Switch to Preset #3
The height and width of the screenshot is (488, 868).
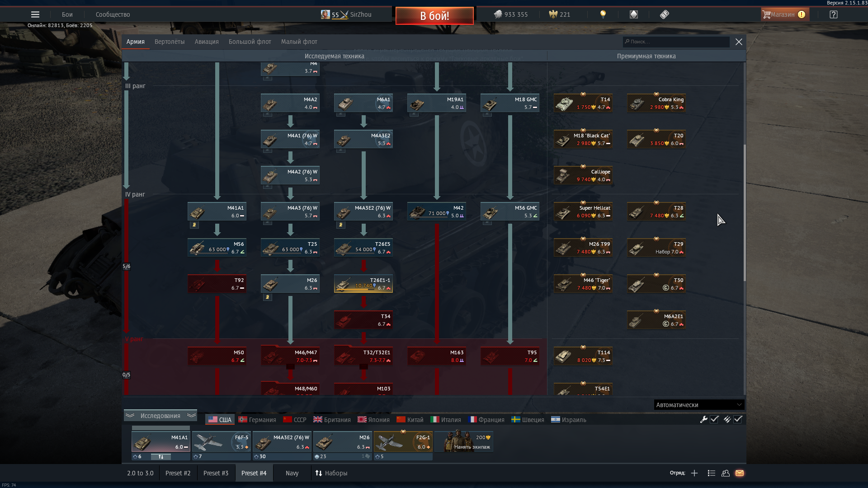click(x=216, y=473)
